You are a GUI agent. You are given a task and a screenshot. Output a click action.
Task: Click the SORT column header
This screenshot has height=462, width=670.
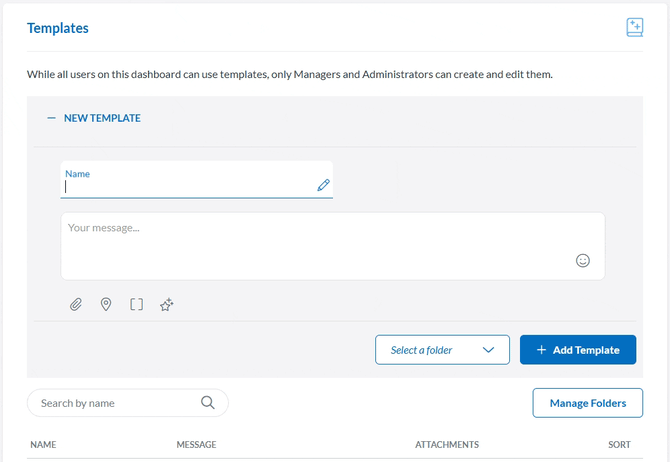[619, 445]
